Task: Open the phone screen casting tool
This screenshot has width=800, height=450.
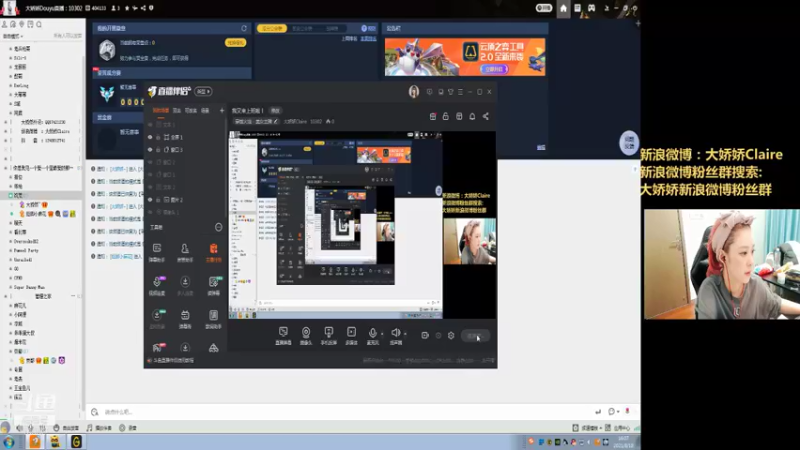Action: pos(329,335)
